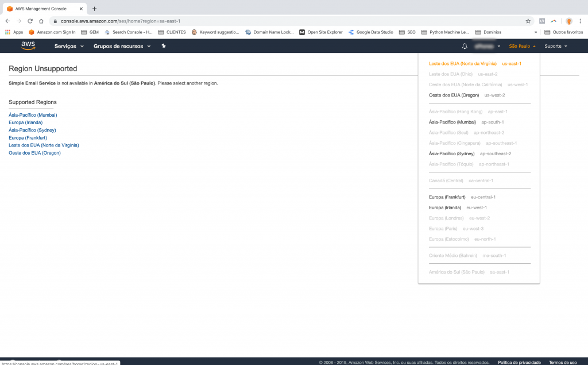This screenshot has height=365, width=588.
Task: Click the browser home icon
Action: click(x=41, y=21)
